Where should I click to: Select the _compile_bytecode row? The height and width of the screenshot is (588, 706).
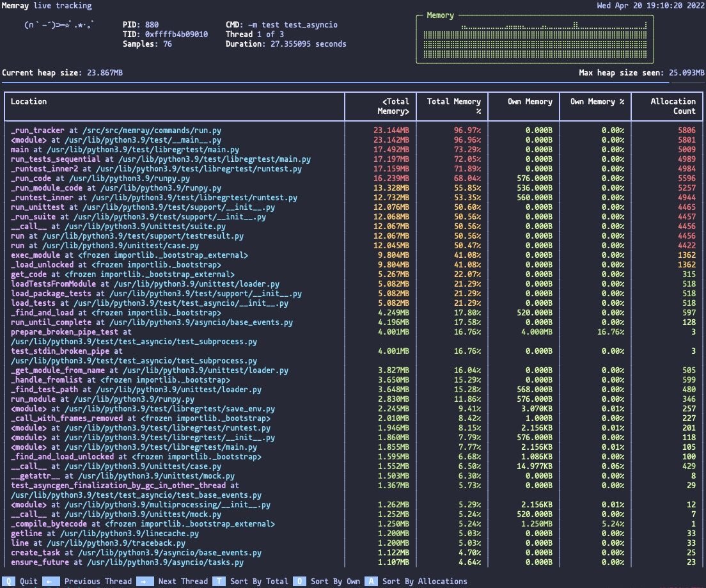(x=353, y=524)
